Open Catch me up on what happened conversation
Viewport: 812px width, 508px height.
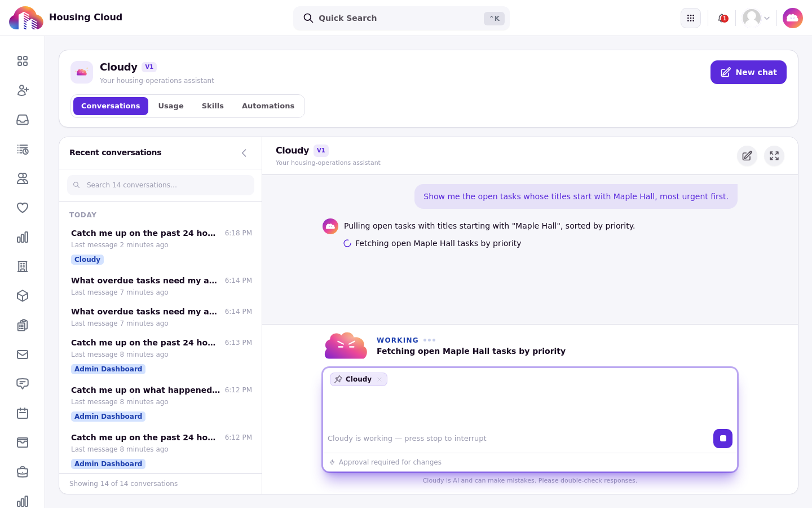click(161, 403)
